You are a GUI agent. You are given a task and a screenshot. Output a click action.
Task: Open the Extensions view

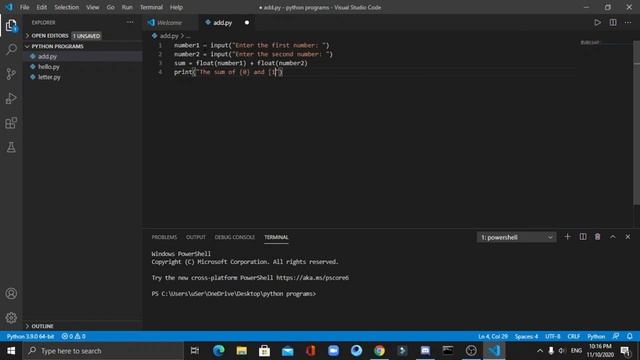click(11, 123)
